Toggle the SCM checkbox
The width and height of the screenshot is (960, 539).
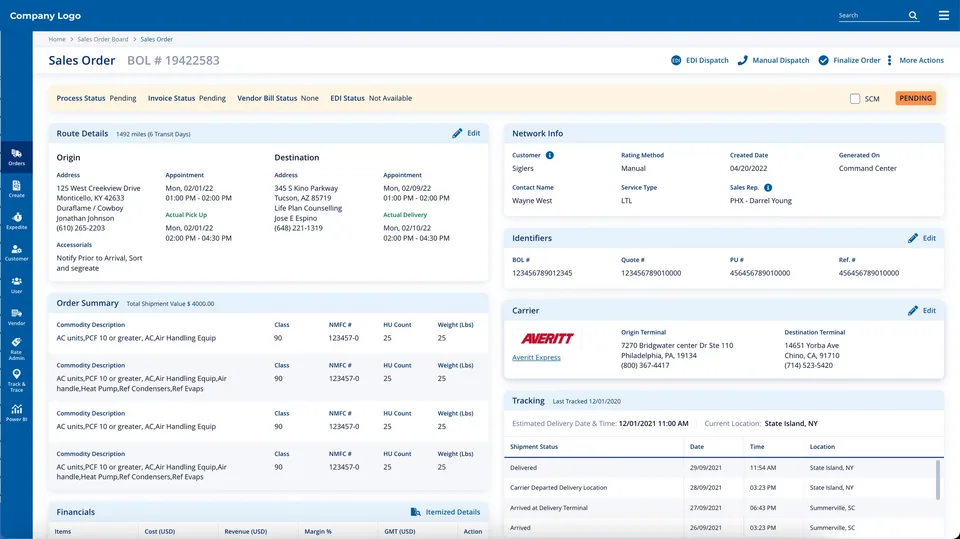(855, 99)
